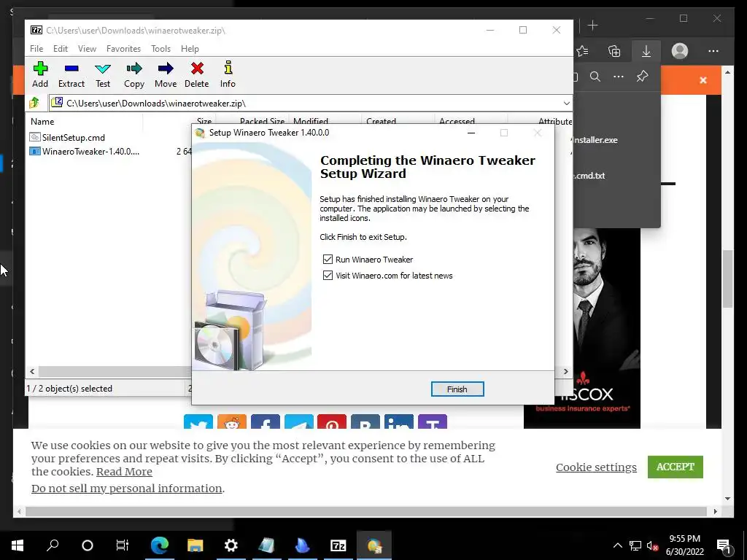
Task: Dismiss the orange banner with X
Action: [703, 80]
